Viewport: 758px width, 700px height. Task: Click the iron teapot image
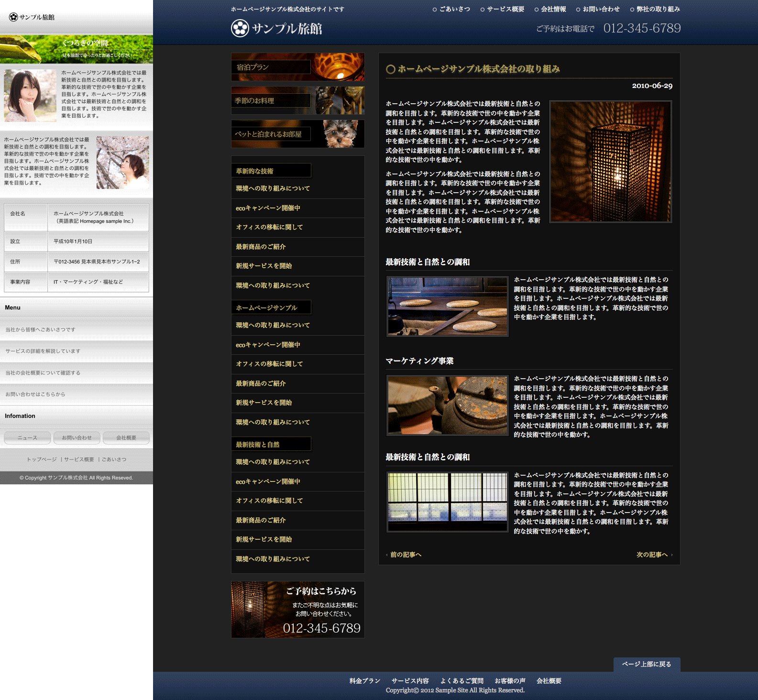[x=447, y=405]
